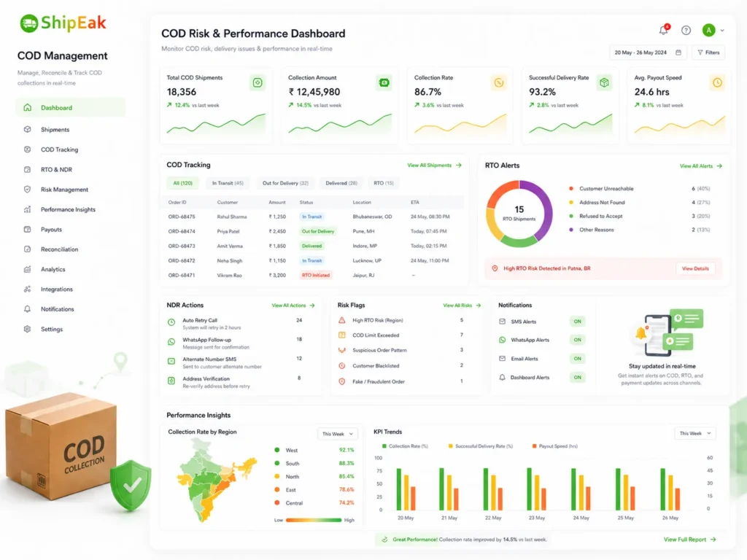Image resolution: width=747 pixels, height=560 pixels.
Task: Click the View Details button for Patna alert
Action: click(x=695, y=268)
